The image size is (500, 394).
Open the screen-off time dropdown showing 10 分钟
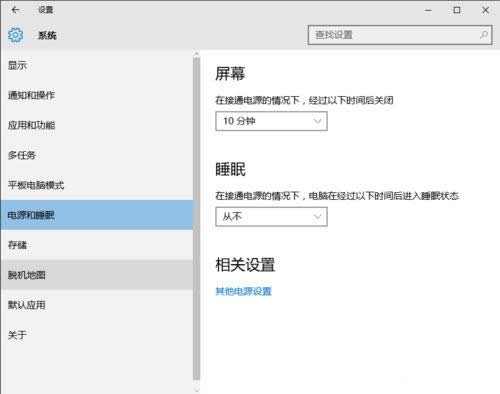click(271, 121)
